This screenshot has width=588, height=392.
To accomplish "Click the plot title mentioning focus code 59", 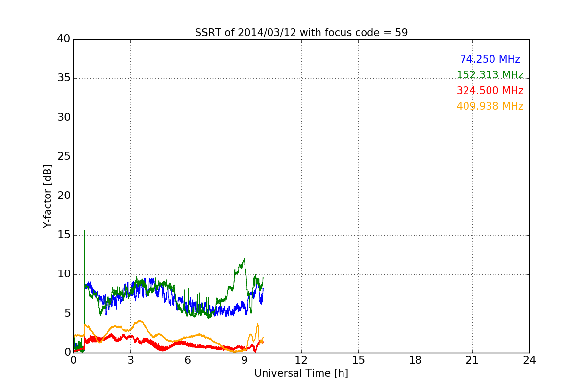I will click(x=301, y=33).
